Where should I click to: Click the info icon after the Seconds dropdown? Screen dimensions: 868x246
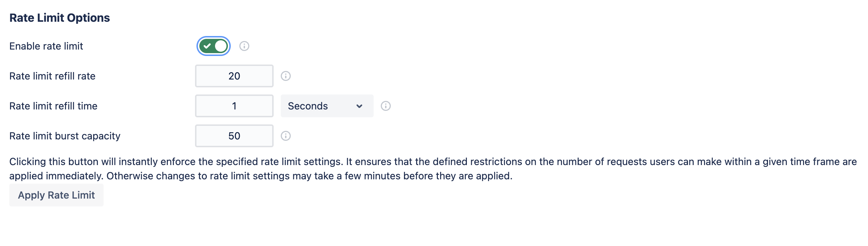click(386, 106)
